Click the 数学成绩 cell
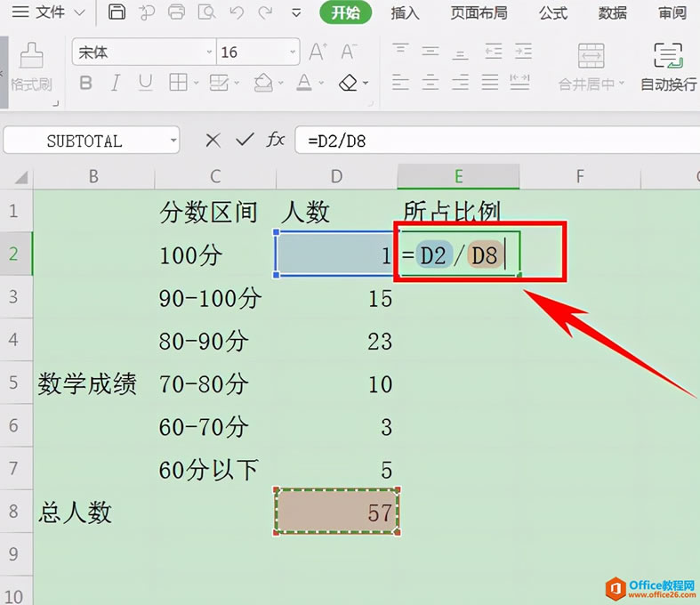Viewport: 700px width, 605px height. click(93, 383)
